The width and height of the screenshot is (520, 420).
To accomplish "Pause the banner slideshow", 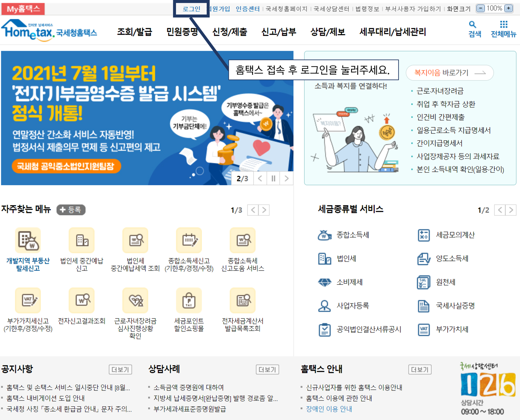I will pyautogui.click(x=273, y=179).
